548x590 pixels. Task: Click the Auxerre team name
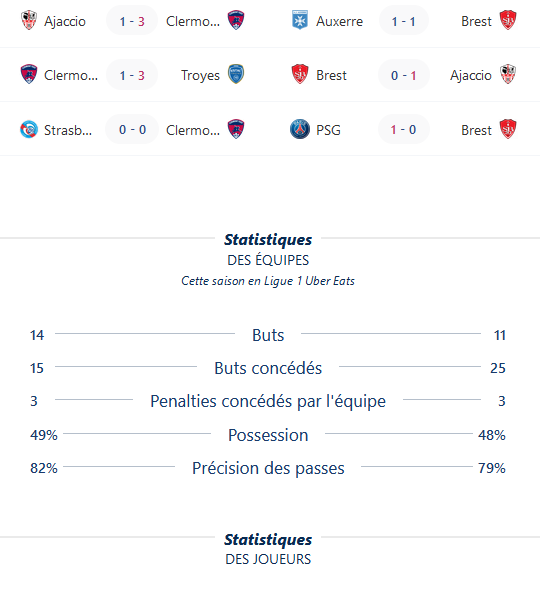339,21
